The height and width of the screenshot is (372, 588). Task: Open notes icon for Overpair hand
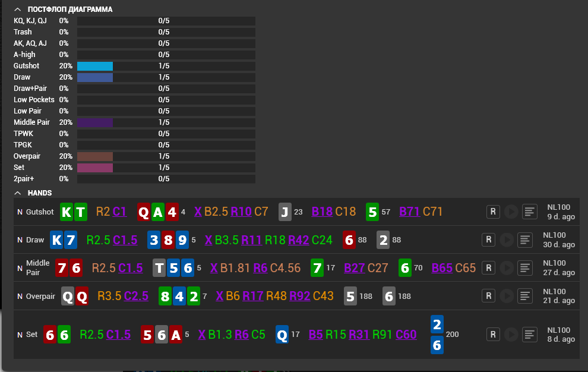point(525,296)
